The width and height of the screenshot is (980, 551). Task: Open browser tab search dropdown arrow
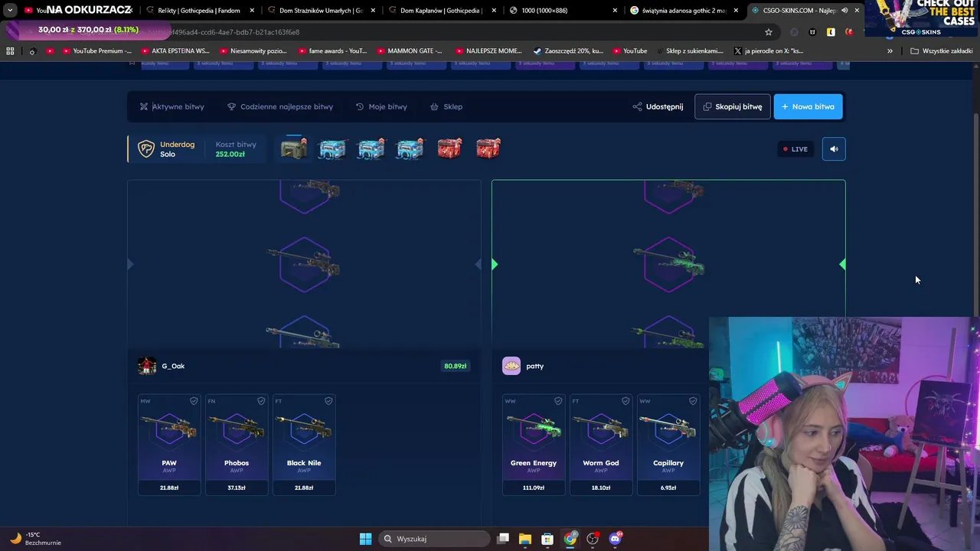[x=10, y=11]
